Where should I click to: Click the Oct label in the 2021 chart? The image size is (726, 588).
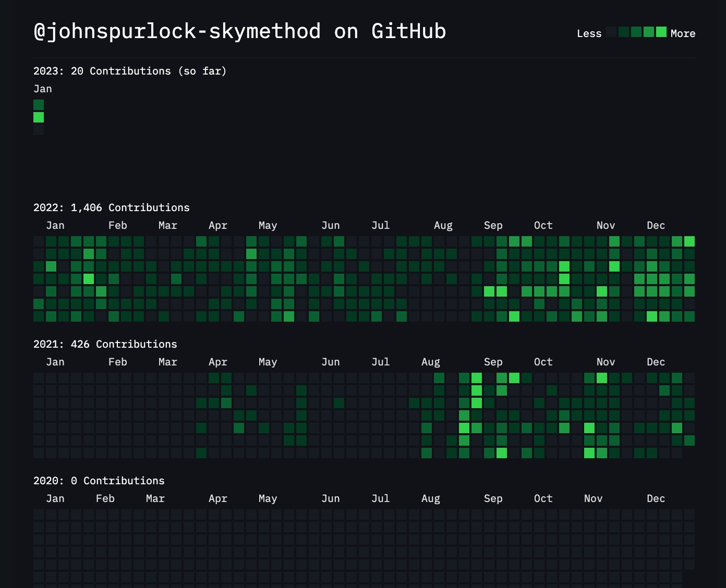coord(543,362)
